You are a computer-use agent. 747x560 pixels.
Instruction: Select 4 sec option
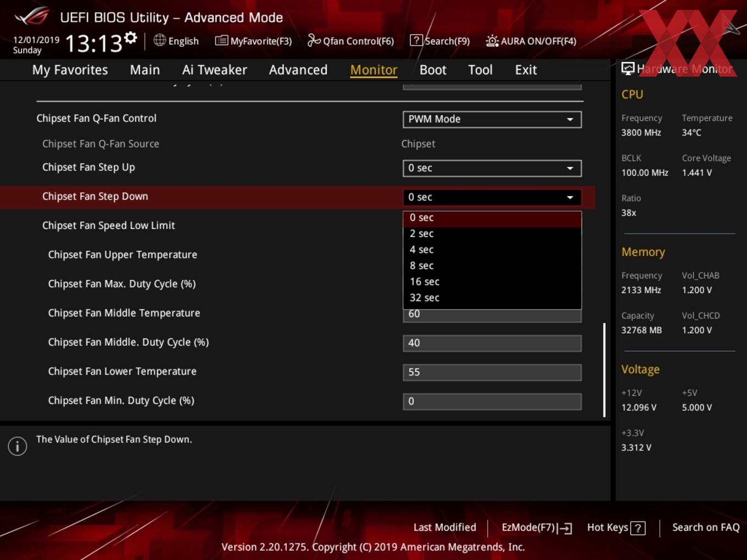pyautogui.click(x=492, y=250)
